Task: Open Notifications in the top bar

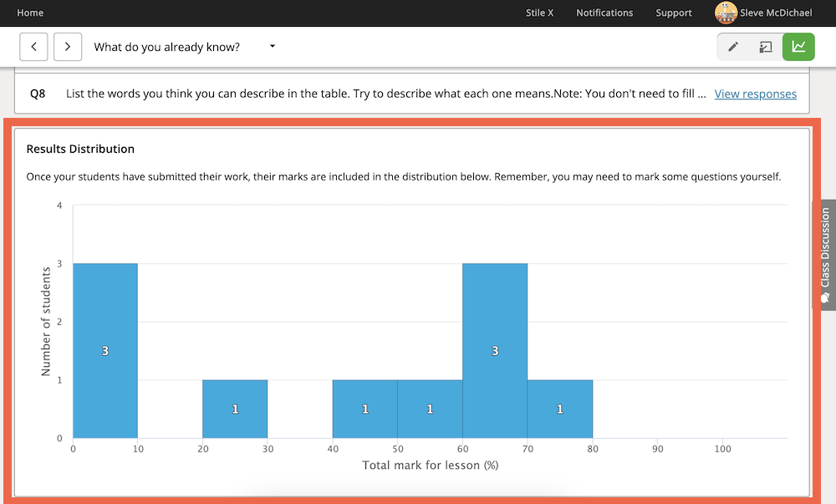Action: (604, 13)
